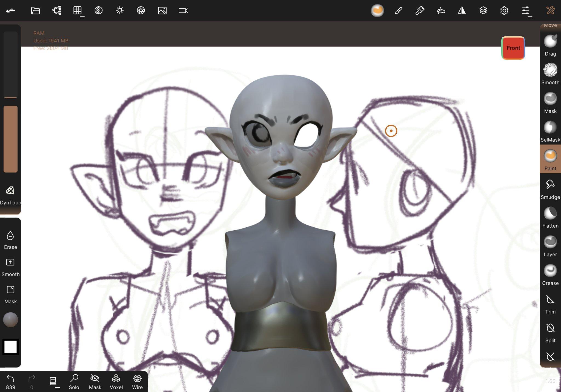Open the Nomad Sculpt logo menu

click(10, 10)
